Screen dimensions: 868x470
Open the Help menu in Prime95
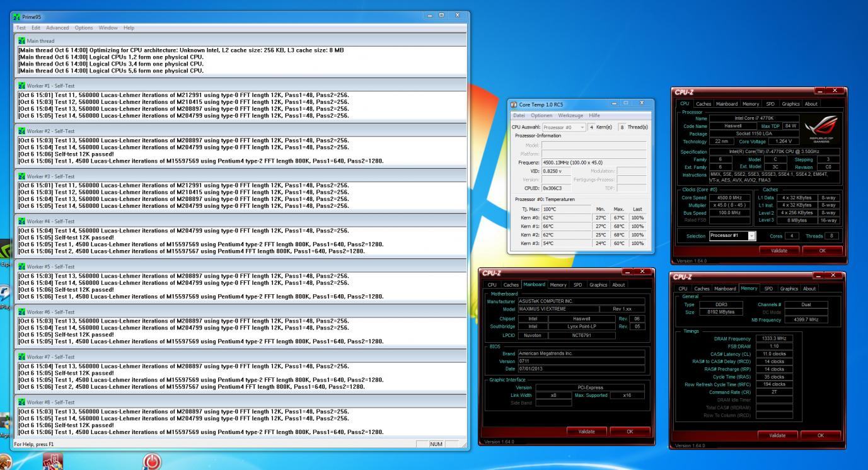[129, 28]
